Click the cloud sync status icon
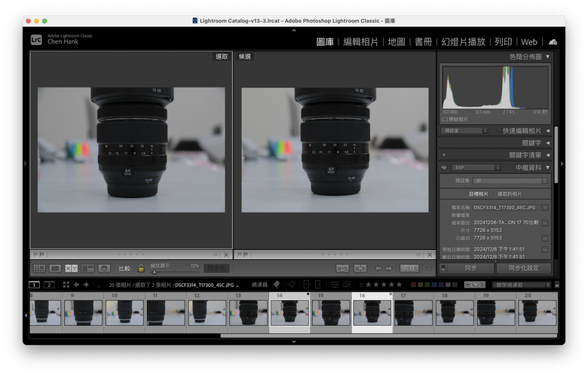The height and width of the screenshot is (375, 588). 553,42
